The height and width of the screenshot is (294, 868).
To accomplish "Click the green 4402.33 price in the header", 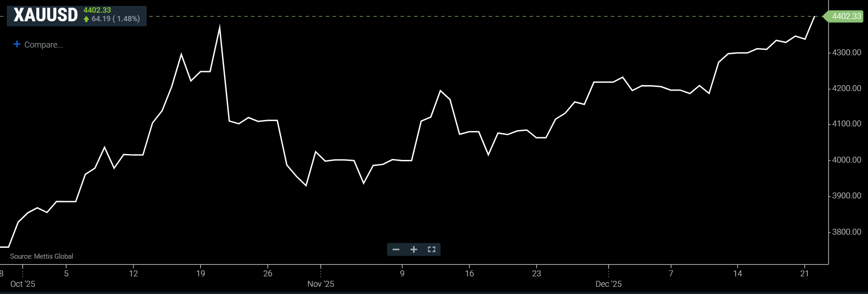I will [97, 10].
